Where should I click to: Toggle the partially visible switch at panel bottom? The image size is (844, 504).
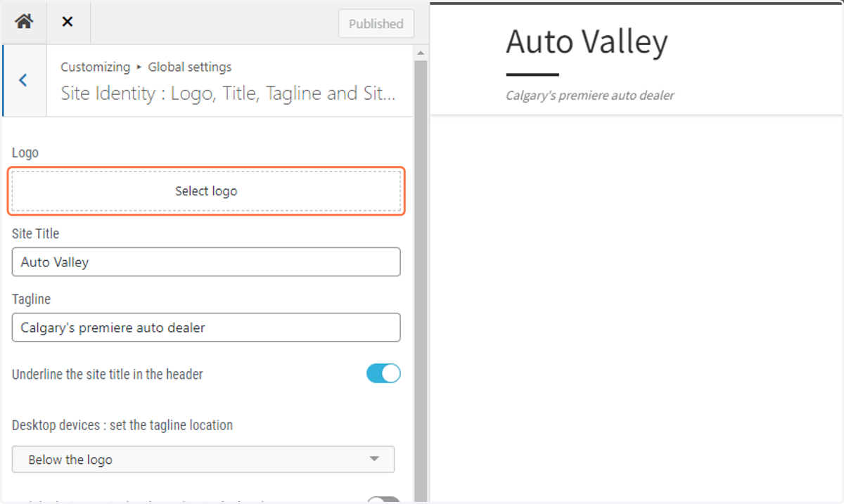(383, 500)
